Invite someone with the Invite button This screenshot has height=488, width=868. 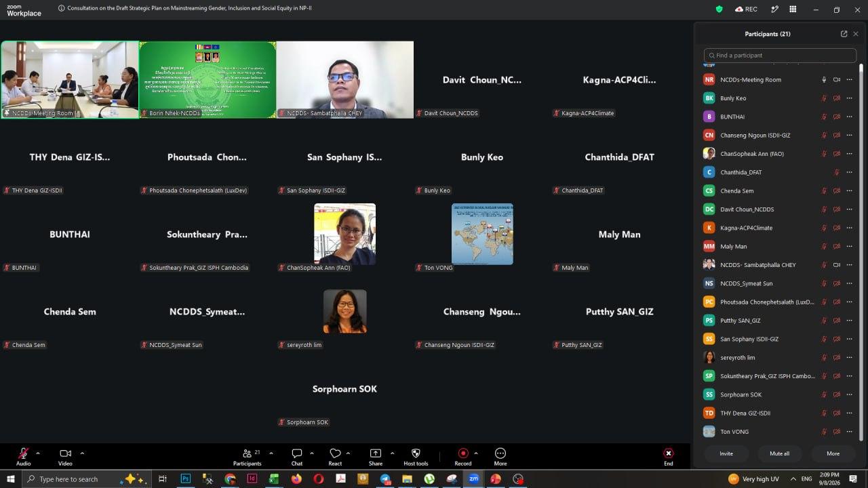click(726, 453)
